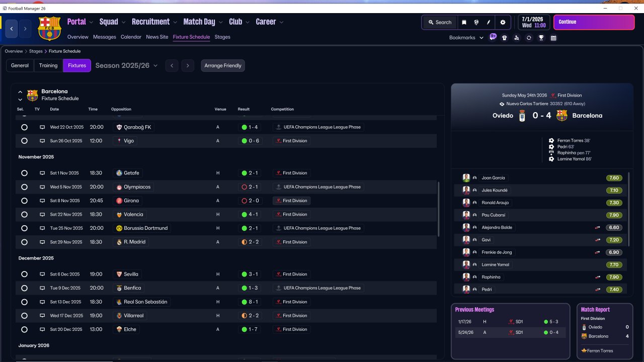
Task: Expand the Career menu dropdown
Action: pyautogui.click(x=281, y=22)
